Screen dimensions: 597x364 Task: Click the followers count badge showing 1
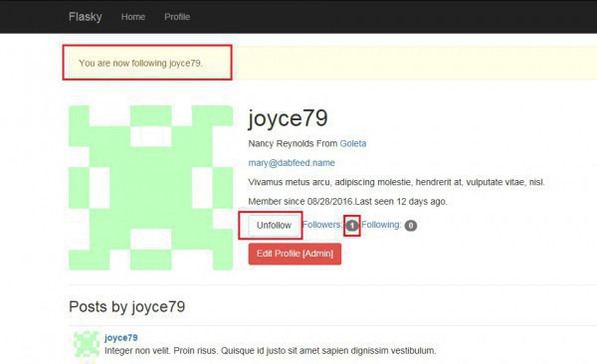pyautogui.click(x=352, y=226)
